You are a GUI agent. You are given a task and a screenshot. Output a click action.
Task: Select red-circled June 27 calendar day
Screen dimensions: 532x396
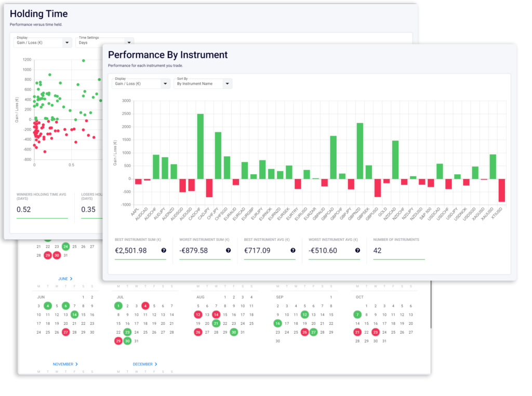point(65,332)
